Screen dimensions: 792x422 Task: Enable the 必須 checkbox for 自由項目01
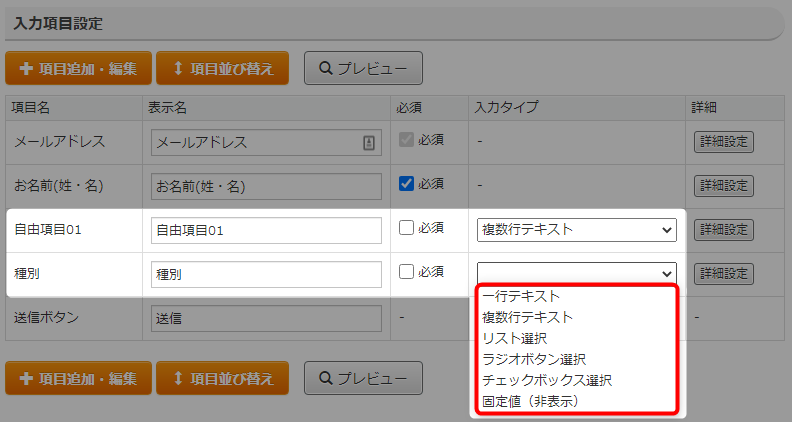(406, 227)
